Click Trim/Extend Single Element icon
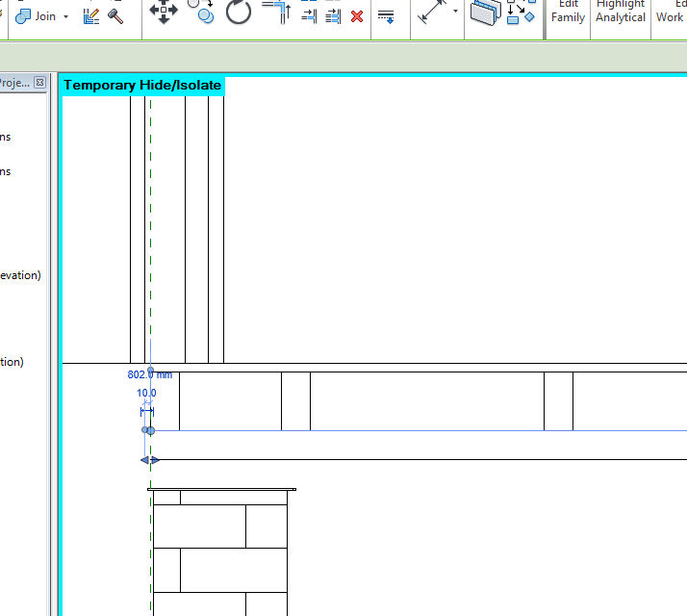 [309, 15]
